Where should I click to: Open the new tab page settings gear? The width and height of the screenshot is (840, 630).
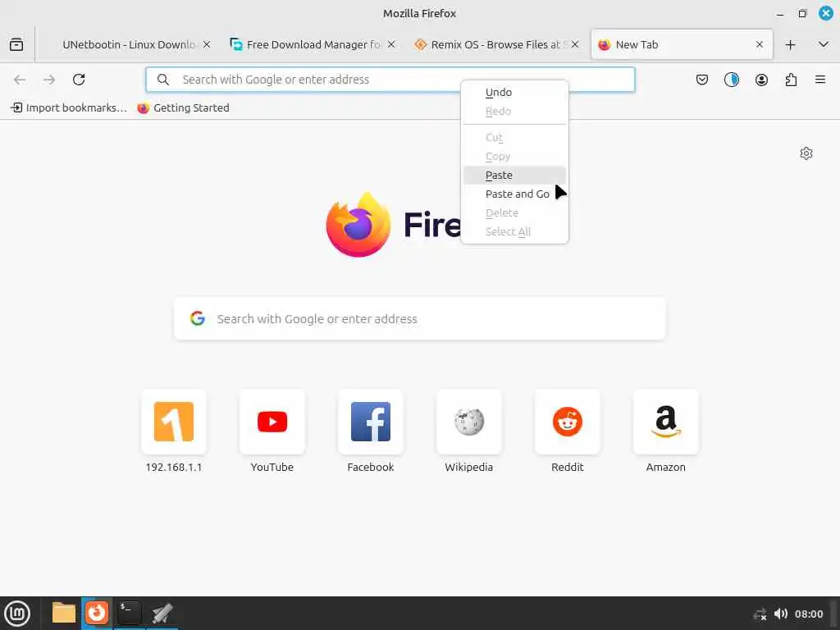806,153
